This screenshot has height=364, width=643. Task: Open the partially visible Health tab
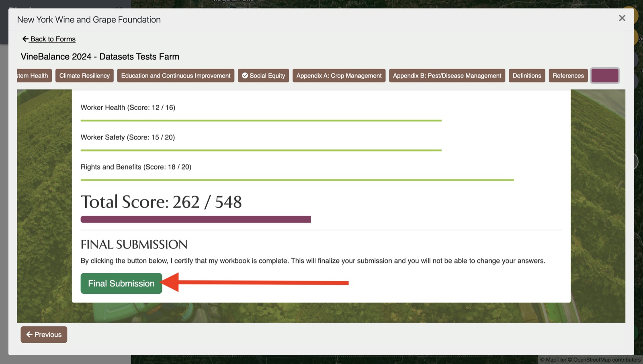[34, 76]
